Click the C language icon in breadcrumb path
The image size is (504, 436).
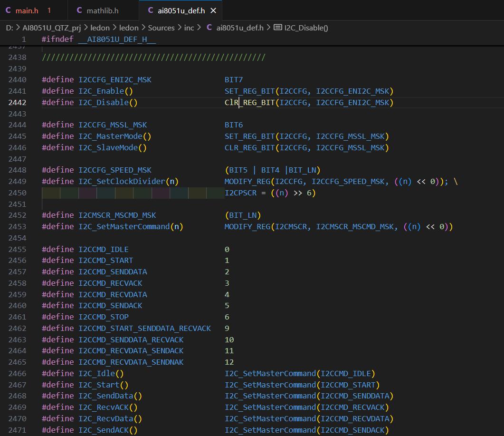(209, 28)
